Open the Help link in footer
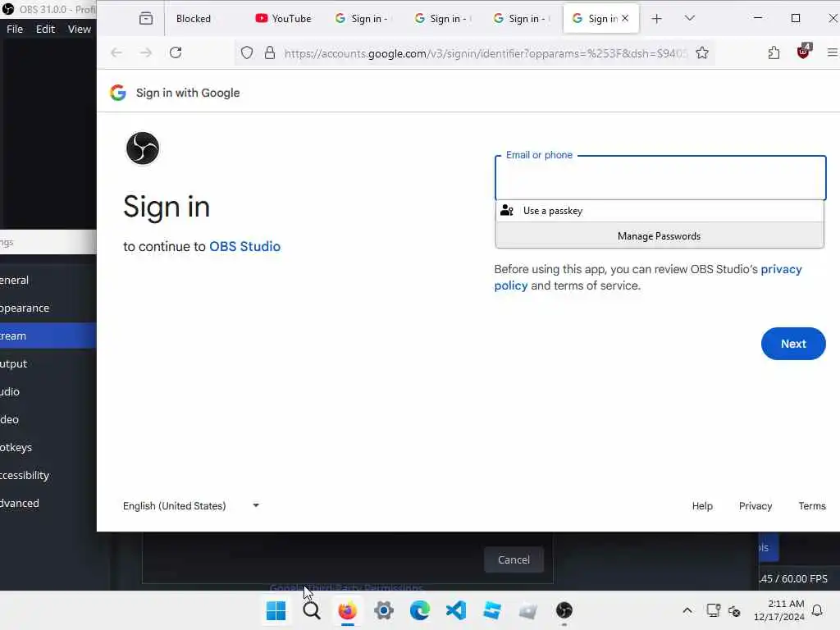Viewport: 840px width, 630px height. [702, 505]
